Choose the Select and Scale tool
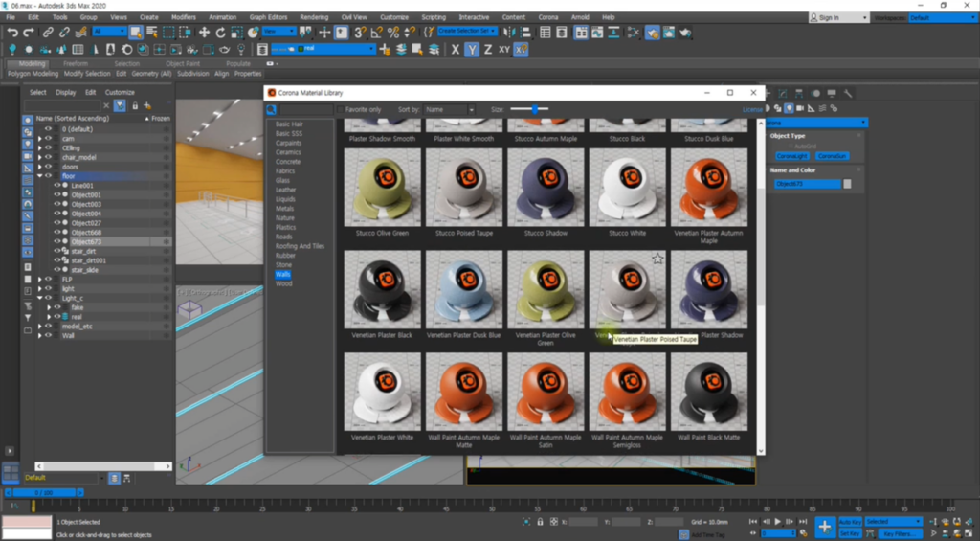The height and width of the screenshot is (541, 980). (237, 33)
